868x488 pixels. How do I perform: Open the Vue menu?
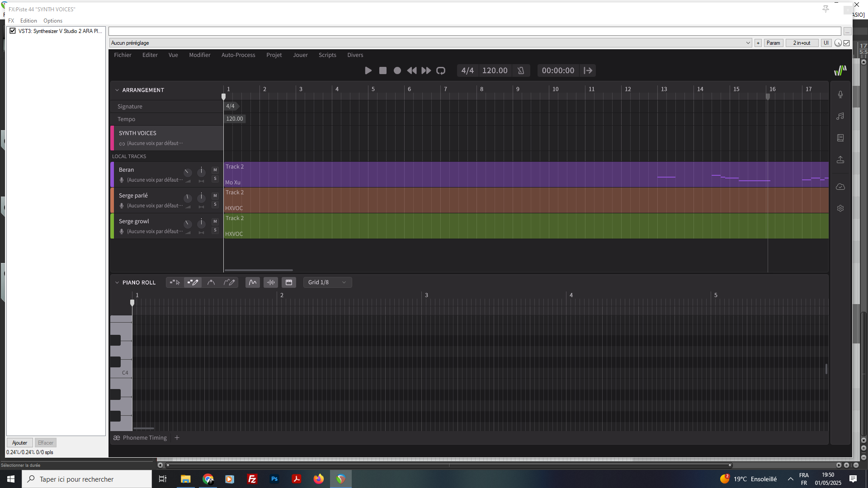click(173, 55)
